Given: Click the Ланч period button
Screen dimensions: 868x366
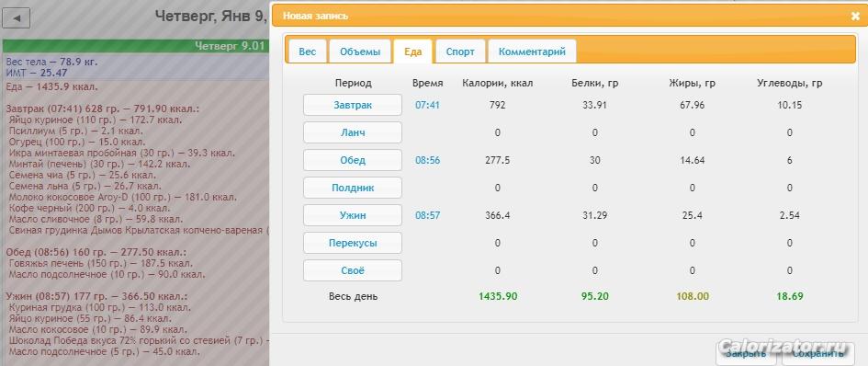Looking at the screenshot, I should pyautogui.click(x=353, y=132).
